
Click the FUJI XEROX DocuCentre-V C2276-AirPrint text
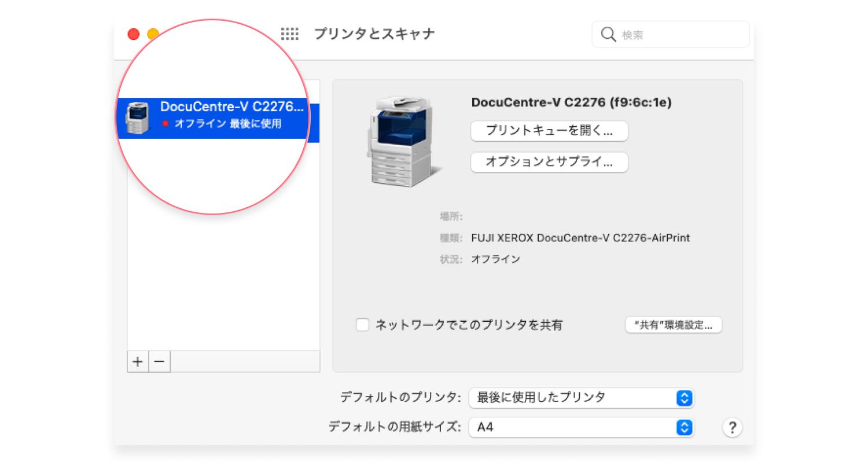tap(580, 238)
